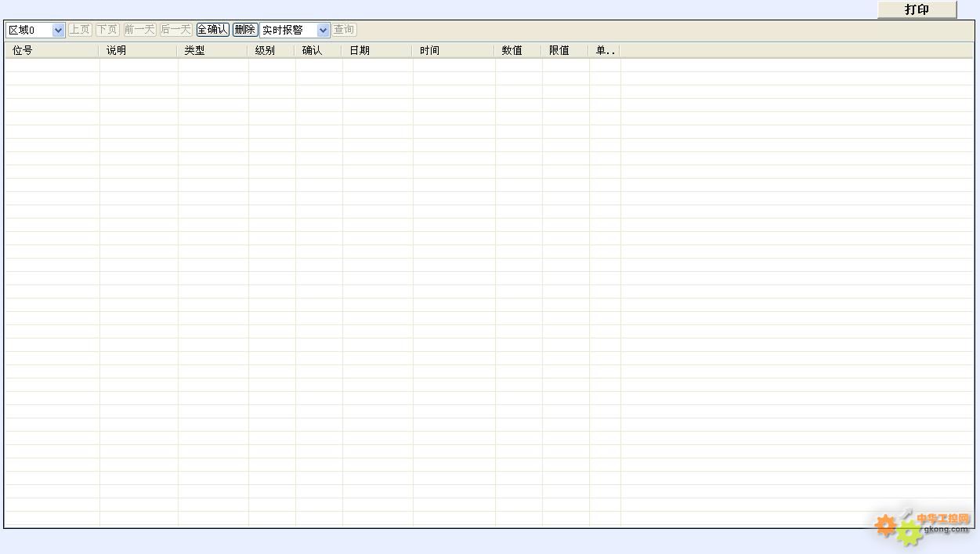This screenshot has height=554, width=980.
Task: Sort by the 类型 type column
Action: pyautogui.click(x=212, y=50)
